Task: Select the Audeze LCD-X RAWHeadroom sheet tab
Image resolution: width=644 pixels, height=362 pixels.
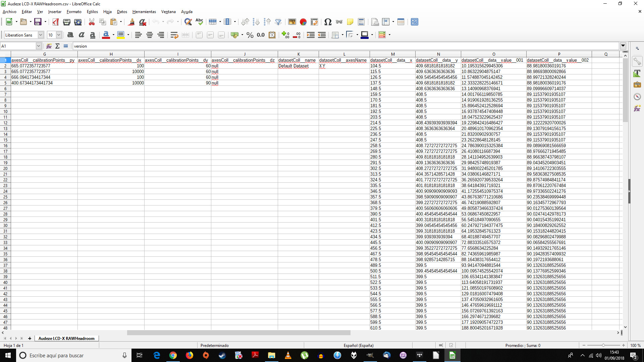Action: (x=66, y=338)
